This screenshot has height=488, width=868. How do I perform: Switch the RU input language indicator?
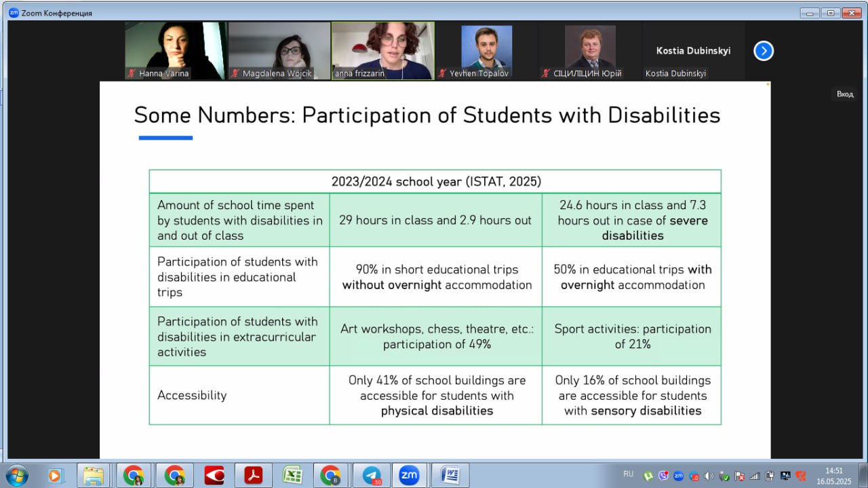[628, 474]
